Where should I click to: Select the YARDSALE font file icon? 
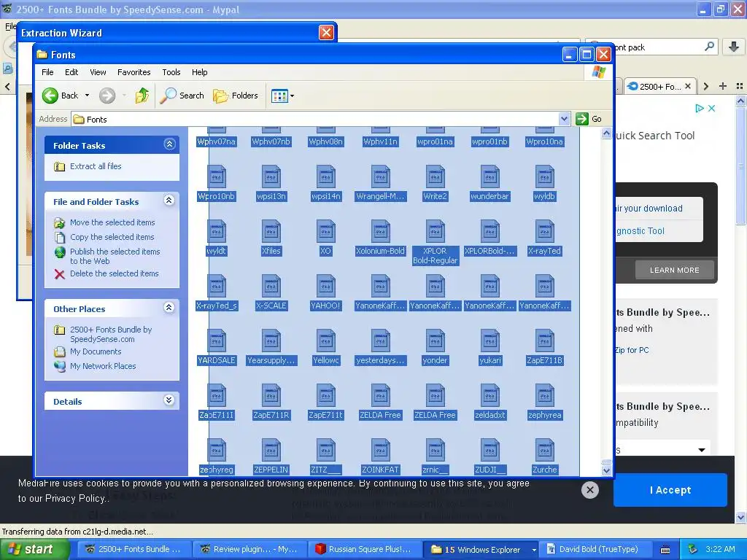(216, 341)
